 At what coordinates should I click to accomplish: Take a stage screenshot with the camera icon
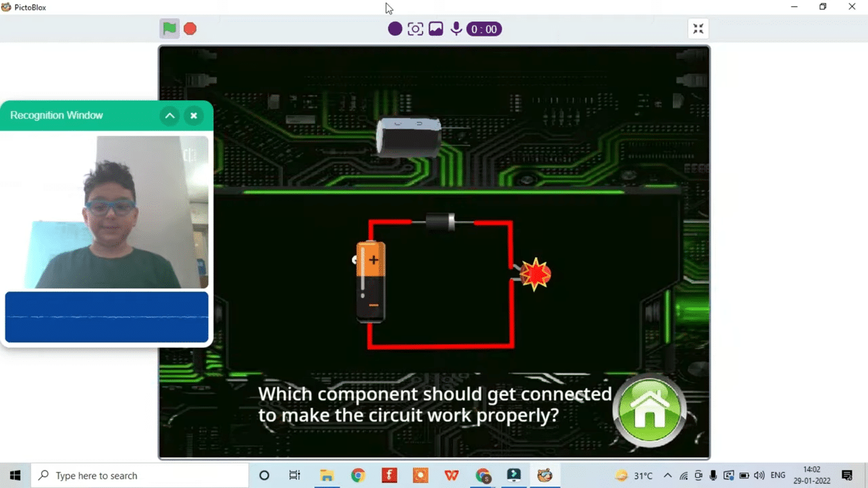(415, 28)
